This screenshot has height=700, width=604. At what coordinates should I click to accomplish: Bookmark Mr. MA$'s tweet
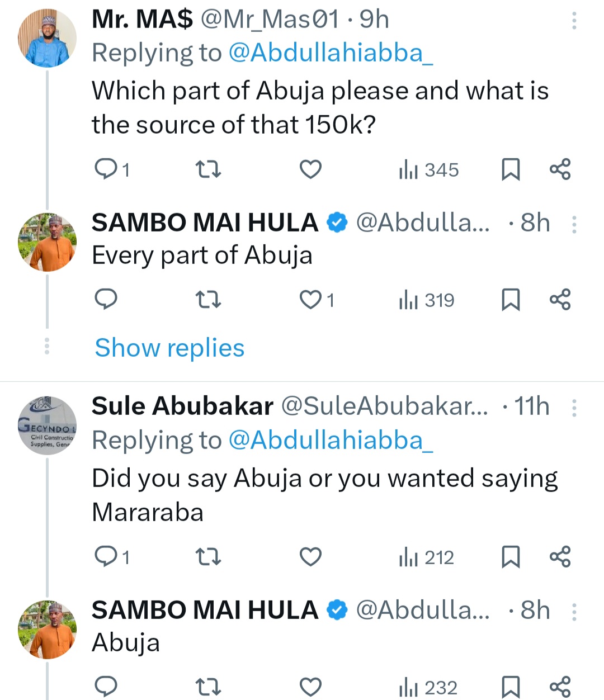510,169
